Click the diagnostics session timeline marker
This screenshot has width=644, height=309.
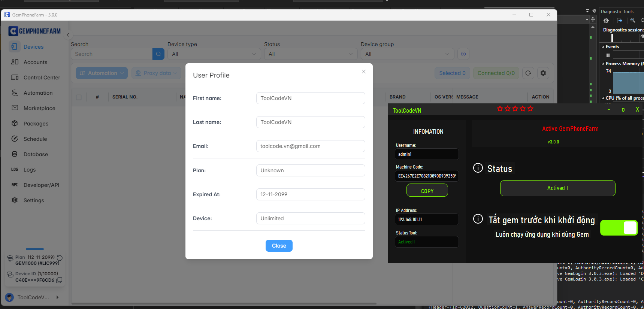coord(612,38)
